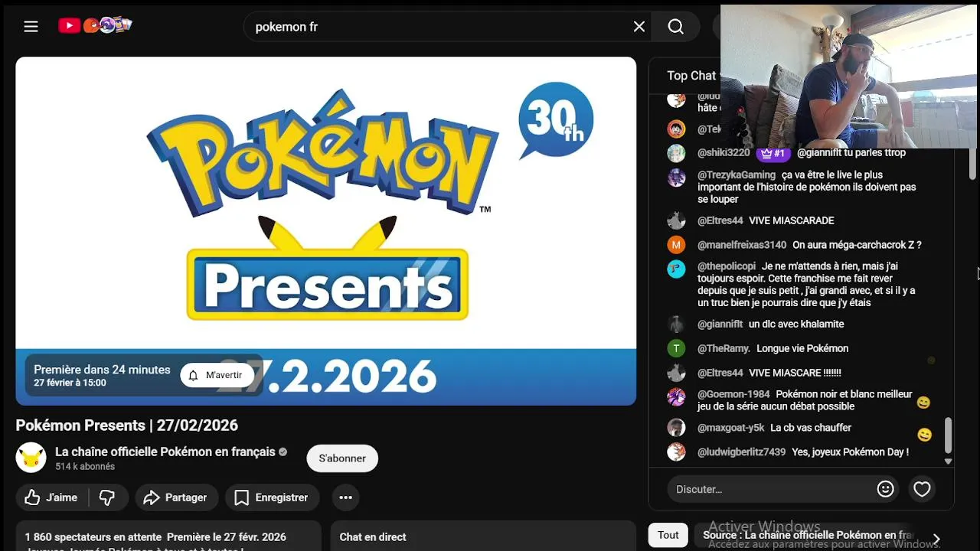Click avatar beside 'VIVE MIASCARADE' message
Image resolution: width=980 pixels, height=551 pixels.
click(676, 220)
